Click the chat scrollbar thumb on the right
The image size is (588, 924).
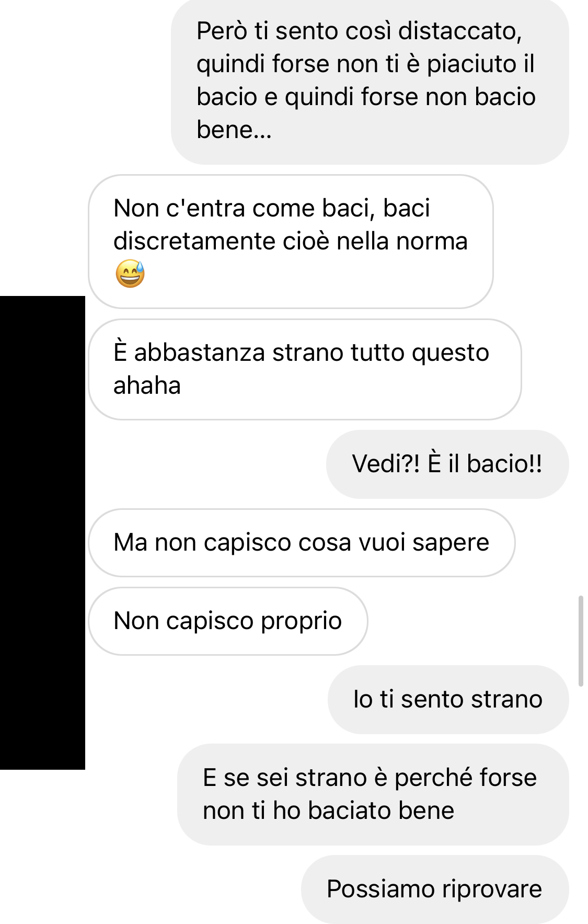(581, 641)
